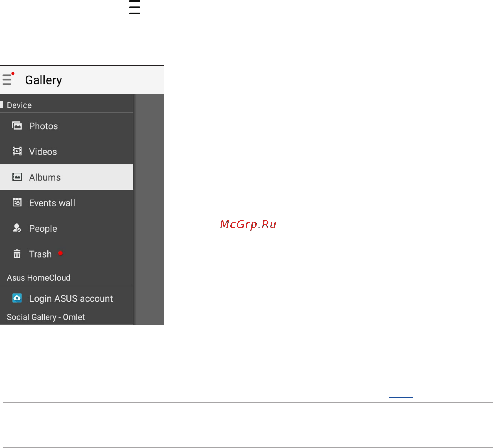Select the Photos icon in drawer
The image size is (493, 448).
coord(17,126)
